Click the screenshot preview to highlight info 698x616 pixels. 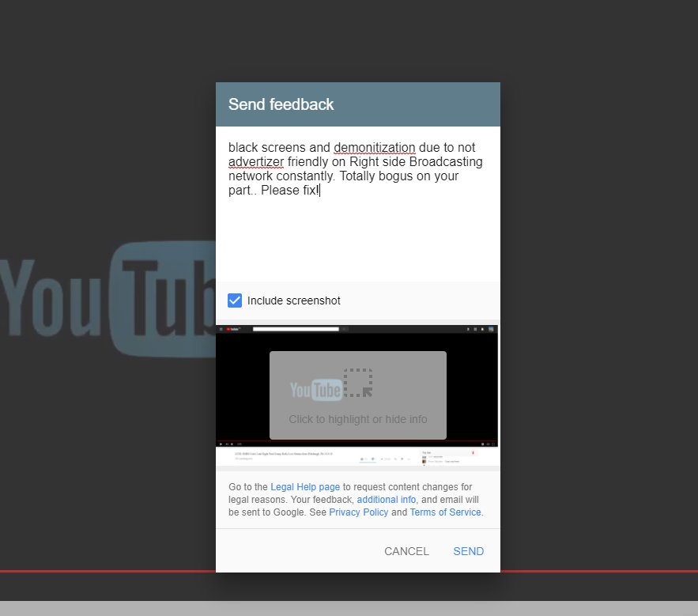(357, 395)
